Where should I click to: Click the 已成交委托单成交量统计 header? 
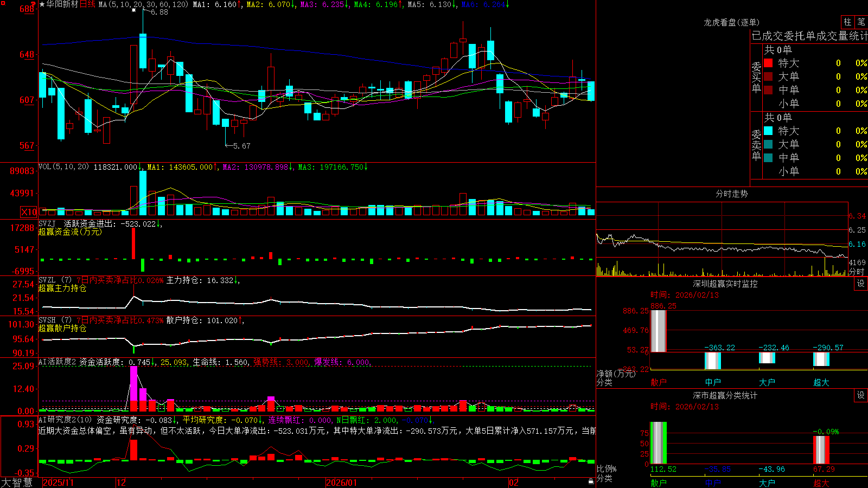coord(809,36)
